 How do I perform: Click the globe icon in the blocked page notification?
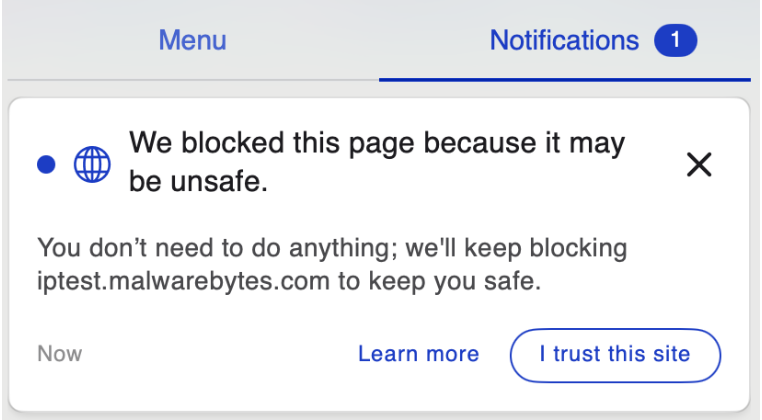(92, 164)
